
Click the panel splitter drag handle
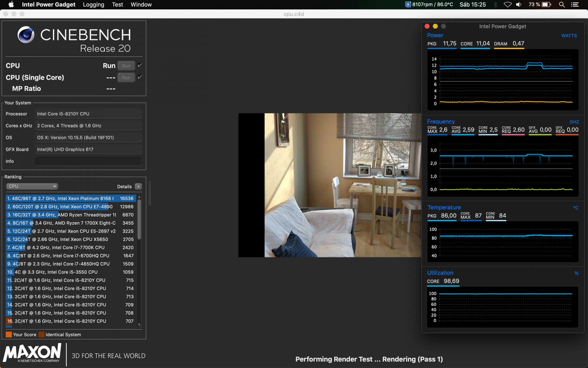point(150,193)
